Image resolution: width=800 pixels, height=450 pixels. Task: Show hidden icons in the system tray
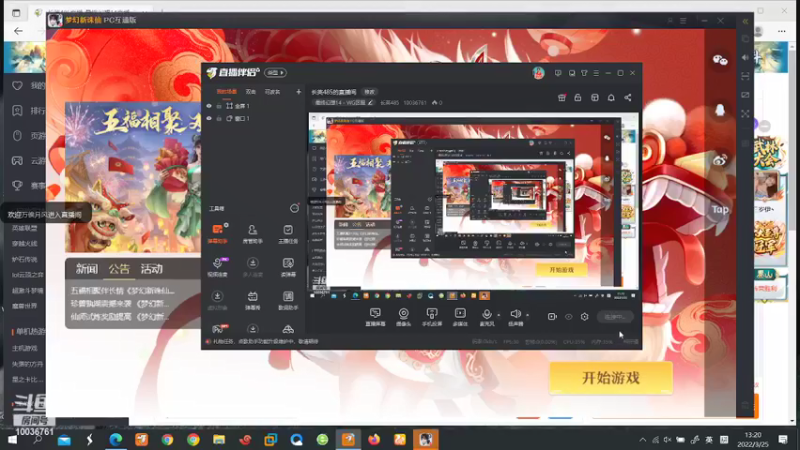click(x=642, y=439)
